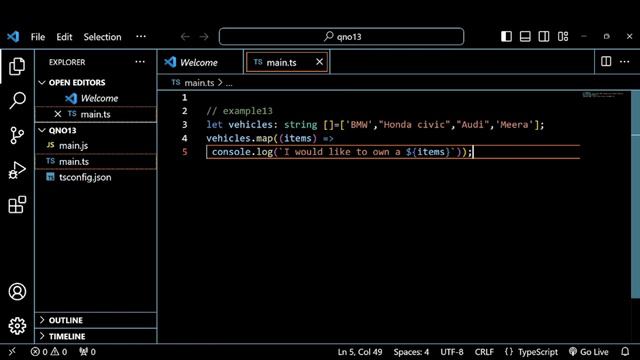Click the breadcrumb ellipsis symbol item
This screenshot has height=360, width=640.
coord(229,83)
